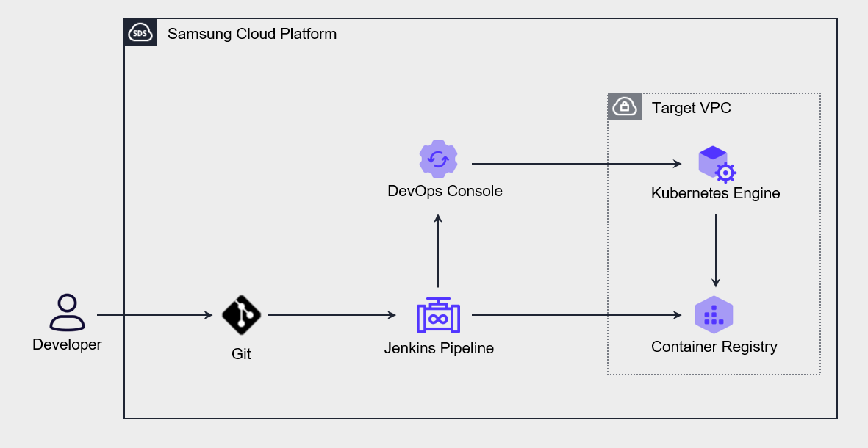Select the Jenkins Pipeline text label

(439, 348)
